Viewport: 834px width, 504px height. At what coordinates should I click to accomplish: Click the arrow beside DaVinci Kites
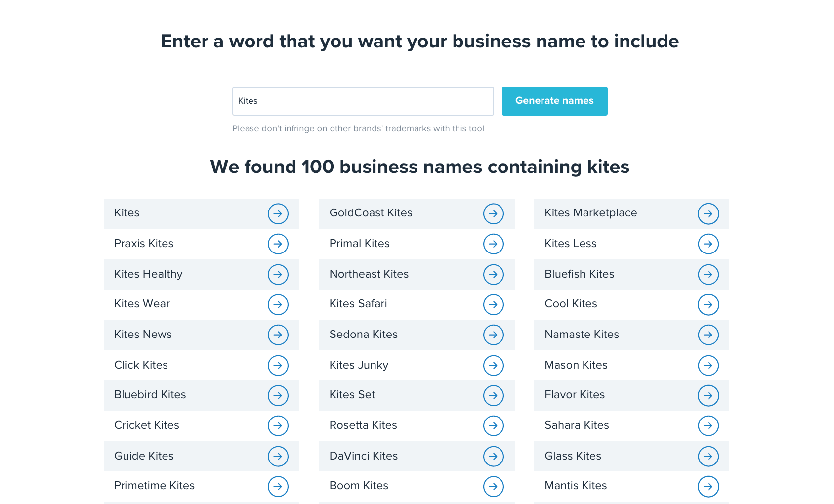494,457
